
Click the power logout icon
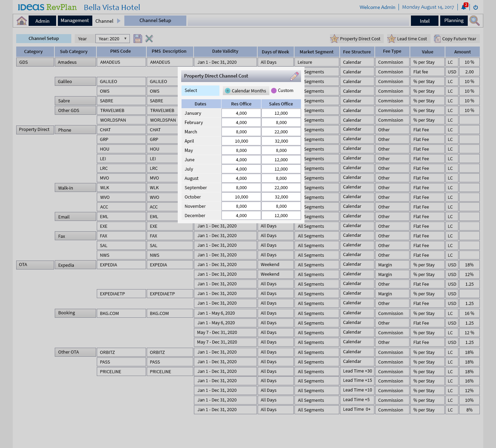(476, 7)
